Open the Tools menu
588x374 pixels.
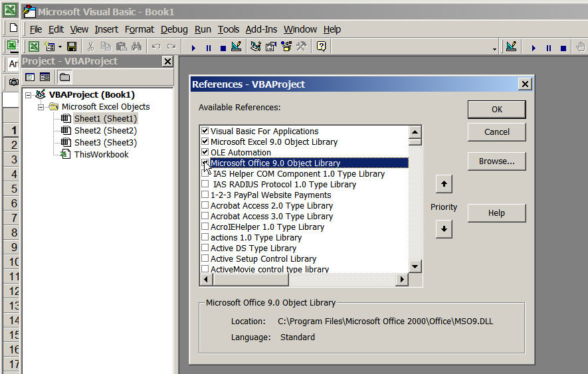(x=228, y=29)
